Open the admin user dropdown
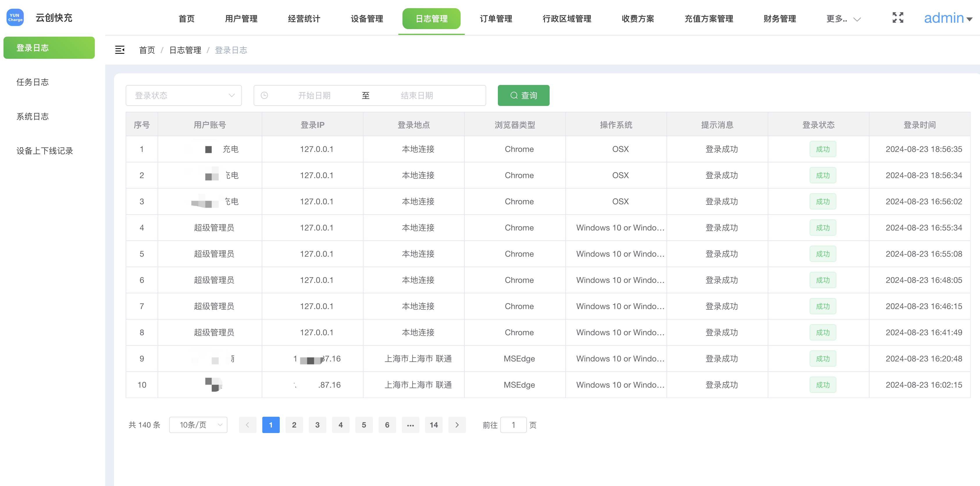 (948, 18)
